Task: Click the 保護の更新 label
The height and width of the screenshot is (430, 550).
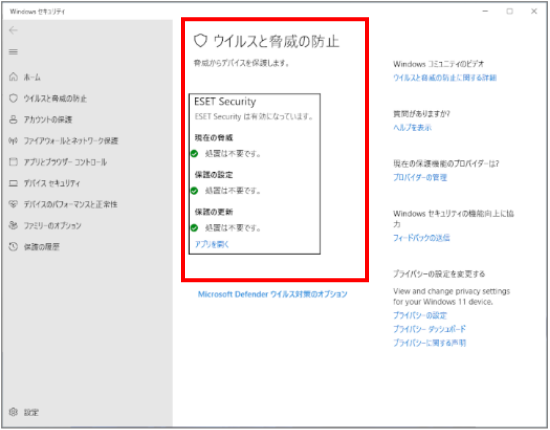Action: coord(214,212)
